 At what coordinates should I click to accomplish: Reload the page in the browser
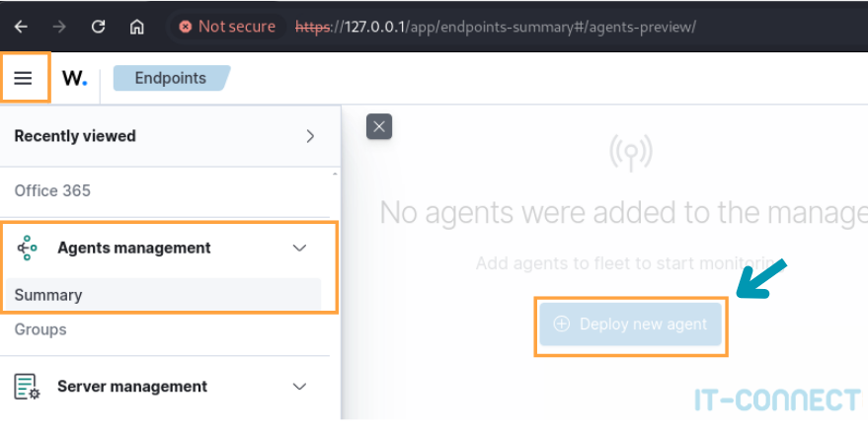pyautogui.click(x=98, y=27)
